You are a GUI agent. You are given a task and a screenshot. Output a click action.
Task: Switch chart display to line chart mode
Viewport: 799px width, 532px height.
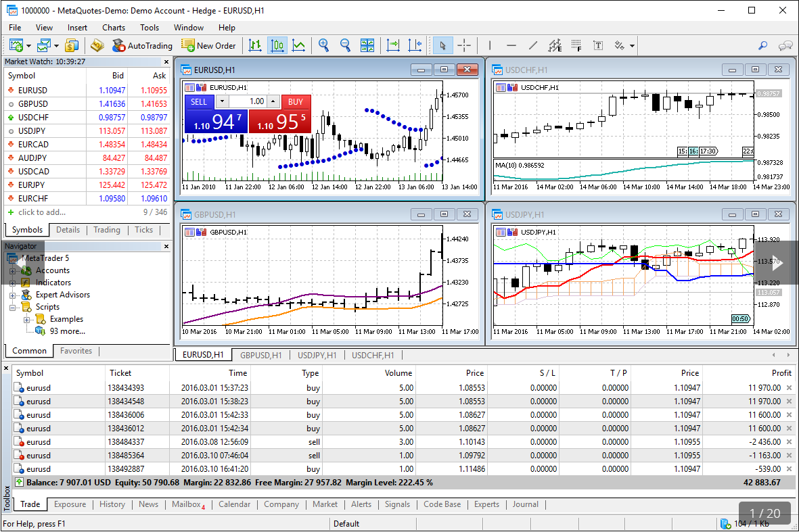[x=298, y=45]
